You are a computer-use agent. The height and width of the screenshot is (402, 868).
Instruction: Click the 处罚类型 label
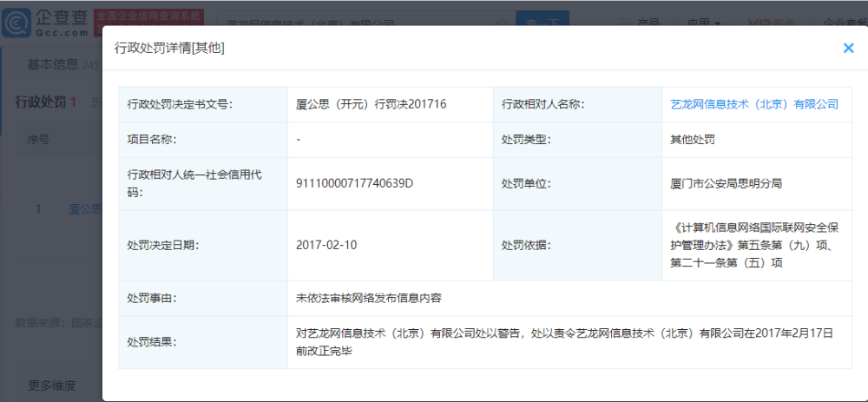527,140
